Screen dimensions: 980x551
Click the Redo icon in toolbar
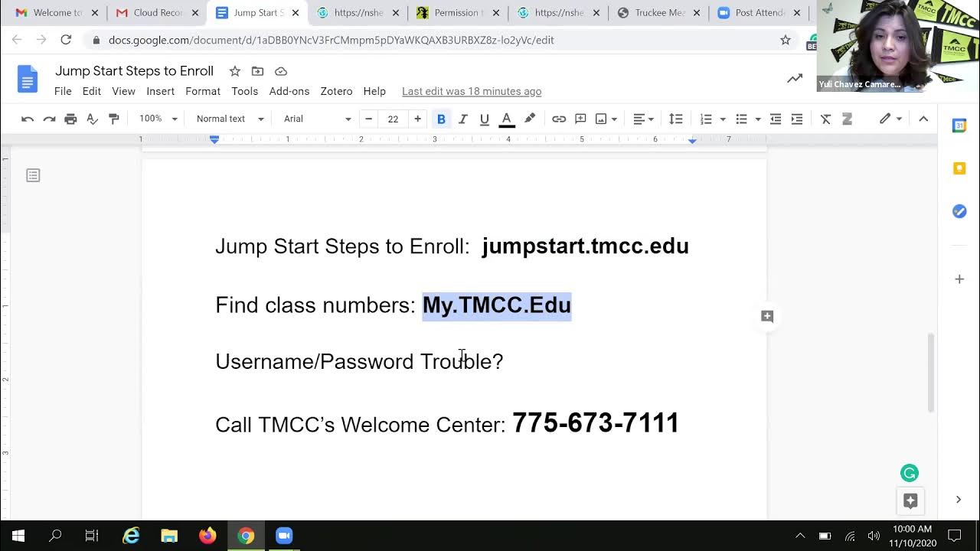pos(49,119)
